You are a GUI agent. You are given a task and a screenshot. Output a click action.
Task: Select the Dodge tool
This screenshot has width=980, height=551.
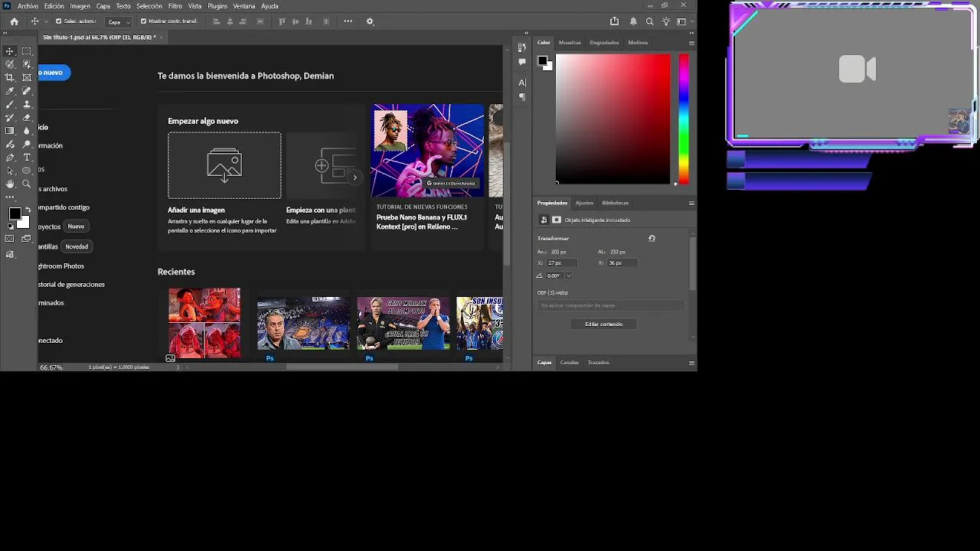pyautogui.click(x=27, y=144)
